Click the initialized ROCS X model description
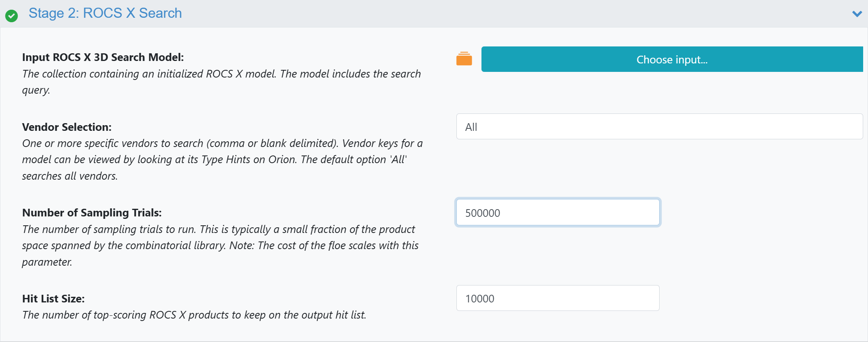This screenshot has width=868, height=342. point(221,74)
